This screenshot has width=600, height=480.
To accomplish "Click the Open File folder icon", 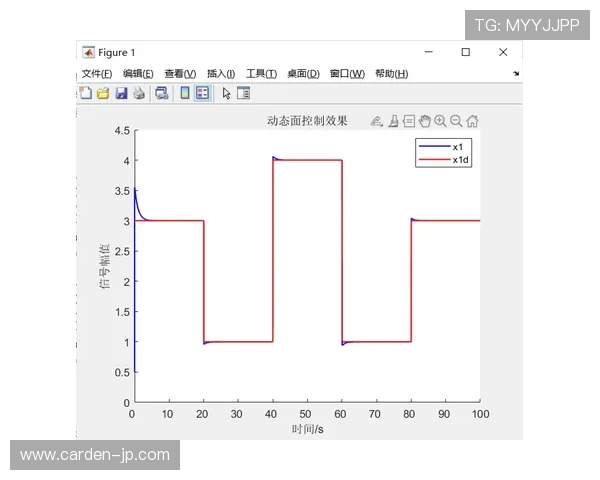I will [102, 93].
